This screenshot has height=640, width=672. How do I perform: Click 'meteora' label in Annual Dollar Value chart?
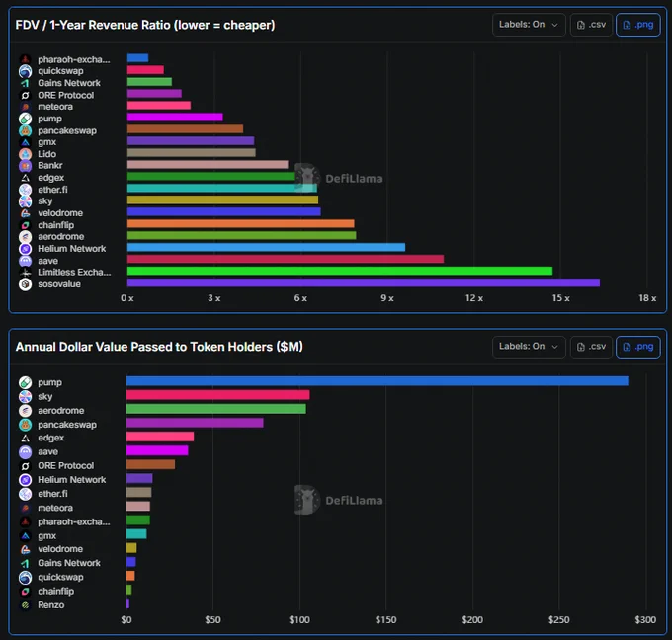pos(55,508)
